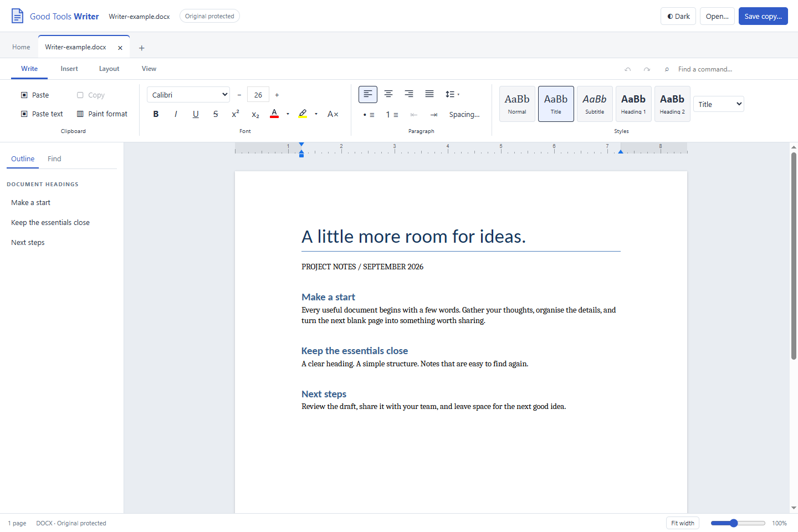Switch to the View ribbon tab
The height and width of the screenshot is (532, 798).
(x=149, y=69)
